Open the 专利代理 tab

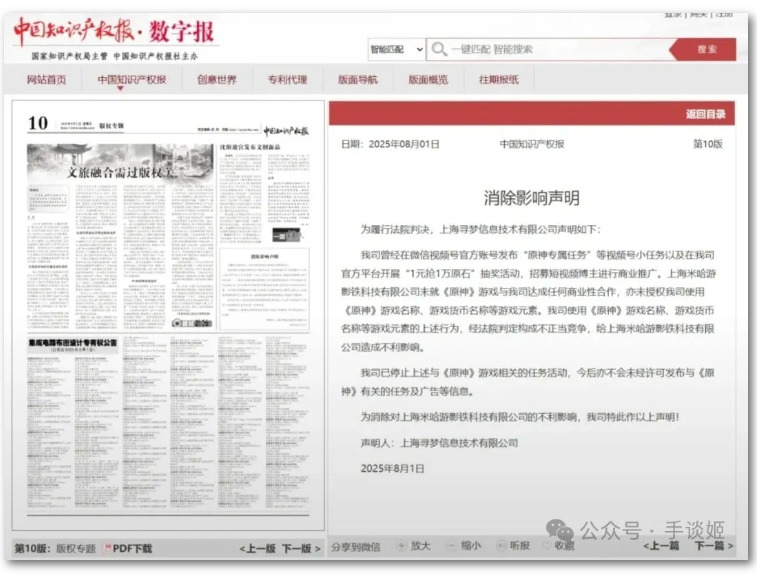point(288,79)
